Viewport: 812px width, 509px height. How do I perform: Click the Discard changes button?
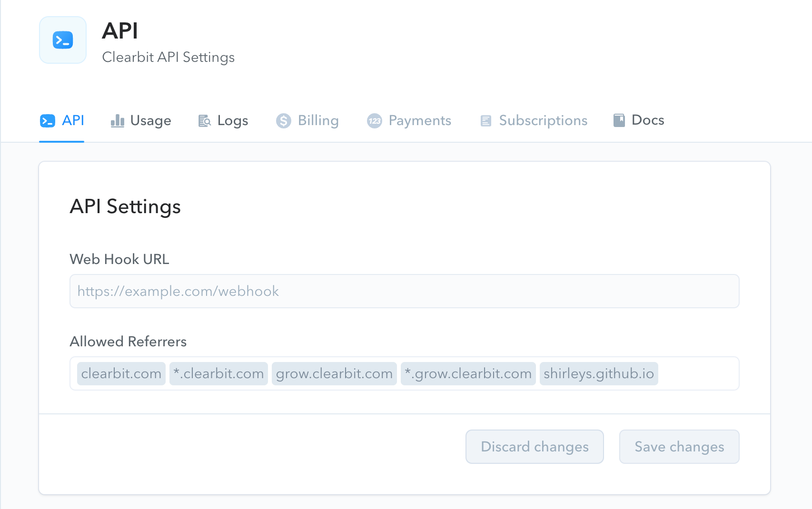click(x=535, y=447)
